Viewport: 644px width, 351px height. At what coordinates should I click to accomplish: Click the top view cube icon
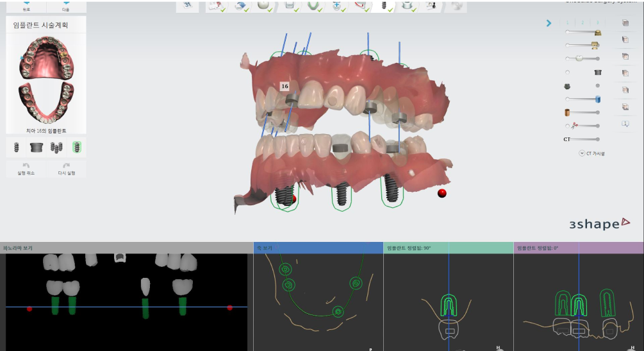625,23
